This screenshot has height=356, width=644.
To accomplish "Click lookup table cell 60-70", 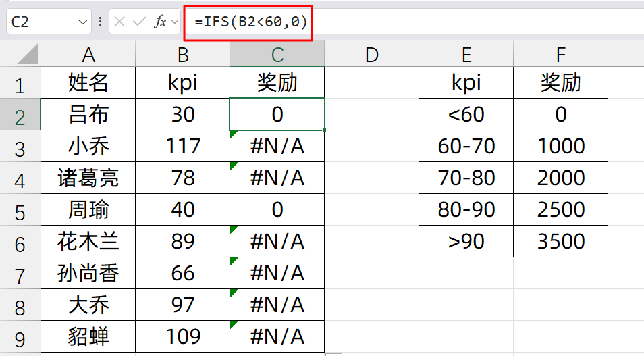I will 466,146.
